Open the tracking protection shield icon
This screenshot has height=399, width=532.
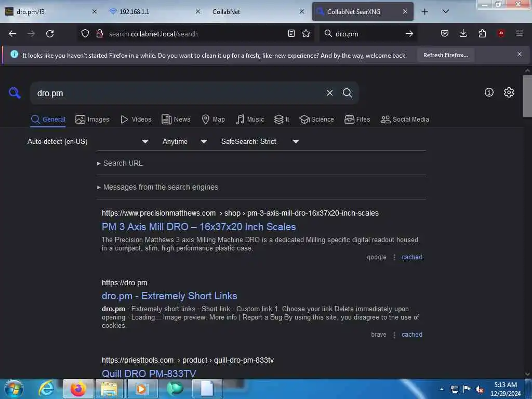point(85,33)
